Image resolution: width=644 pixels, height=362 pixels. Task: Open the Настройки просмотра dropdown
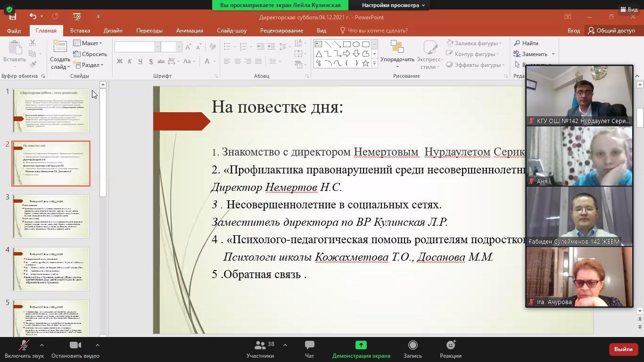[x=391, y=5]
